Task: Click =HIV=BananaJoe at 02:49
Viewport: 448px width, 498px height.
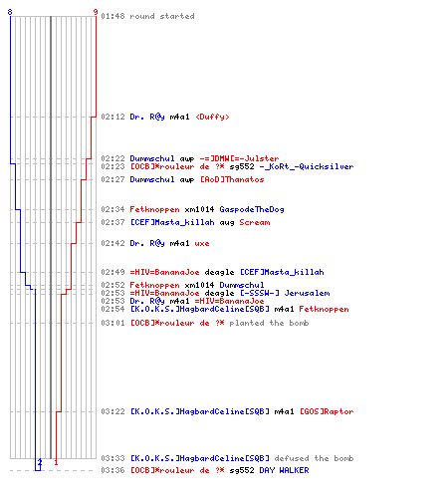Action: pos(164,272)
